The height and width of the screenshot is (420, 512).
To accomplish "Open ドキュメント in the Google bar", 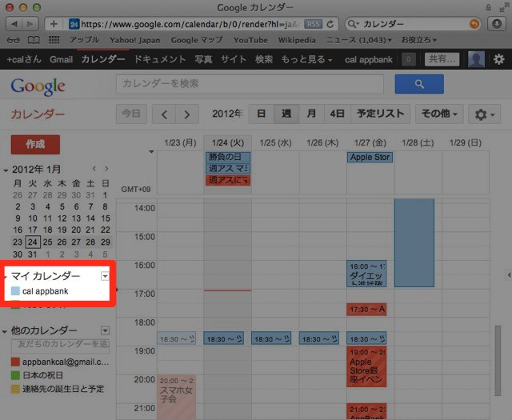I will coord(160,59).
